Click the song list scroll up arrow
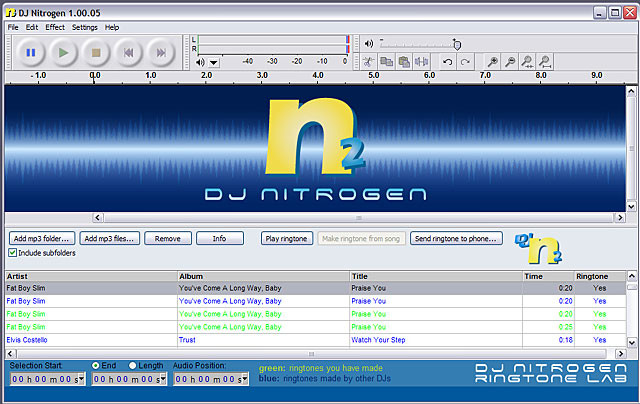 [x=631, y=276]
